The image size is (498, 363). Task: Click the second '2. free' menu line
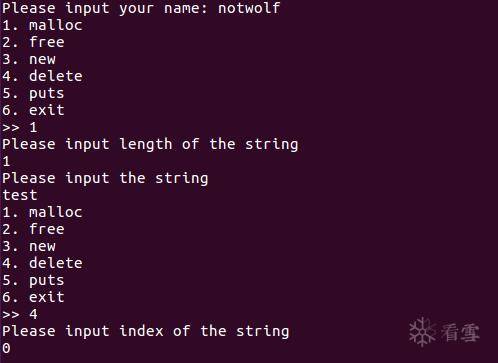(x=33, y=229)
